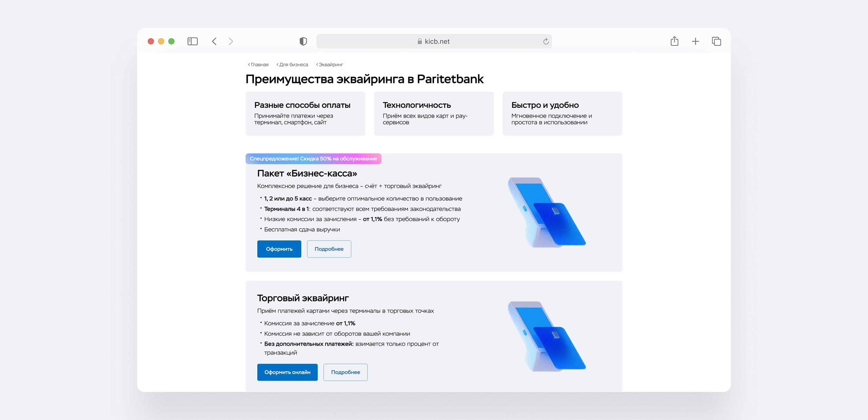
Task: Open the Эквайринг breadcrumb
Action: (330, 64)
